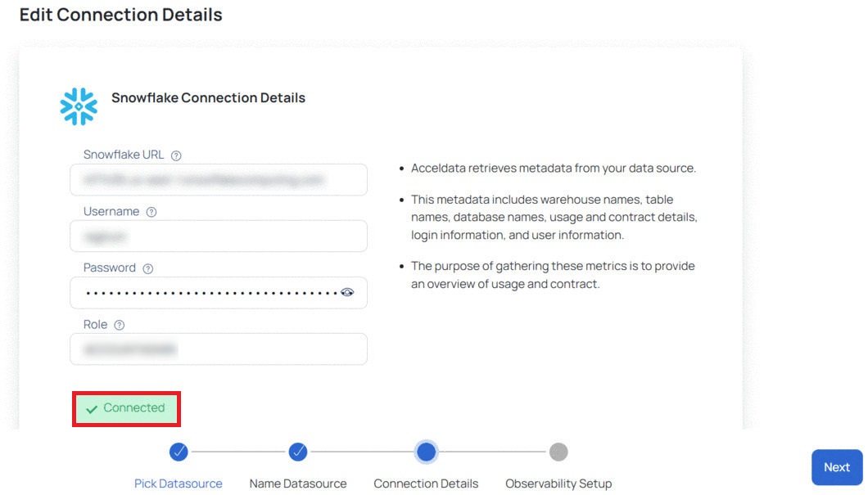The width and height of the screenshot is (868, 495).
Task: Focus the Snowflake URL input field
Action: (219, 180)
